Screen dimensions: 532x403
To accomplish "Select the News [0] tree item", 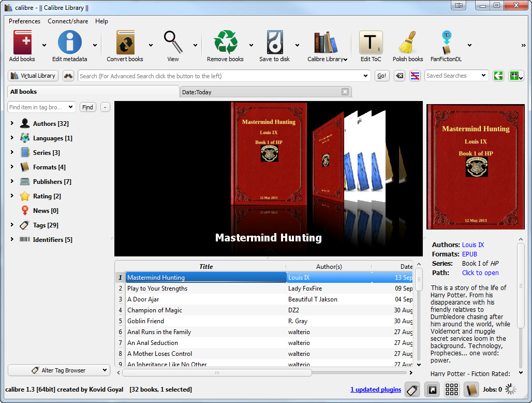I will (46, 211).
